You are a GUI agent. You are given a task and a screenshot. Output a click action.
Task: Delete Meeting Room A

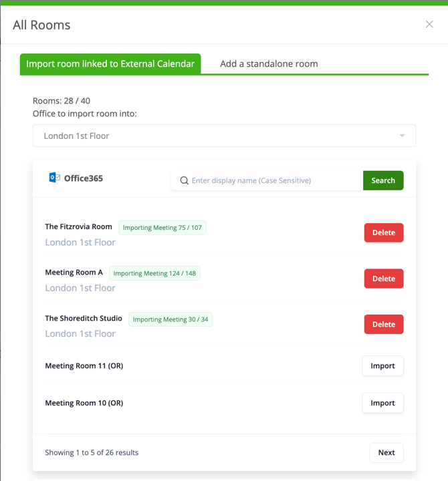coord(384,279)
